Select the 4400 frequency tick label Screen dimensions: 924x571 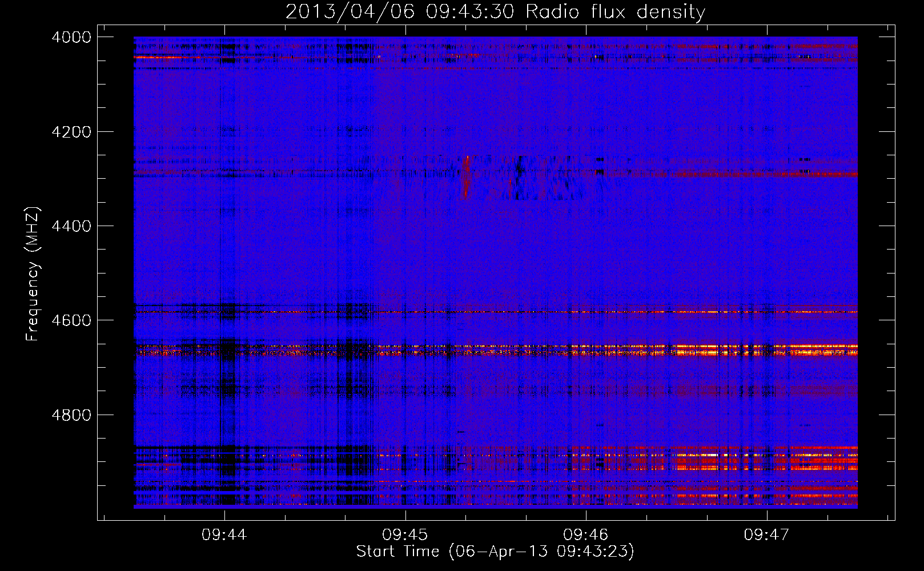point(71,226)
